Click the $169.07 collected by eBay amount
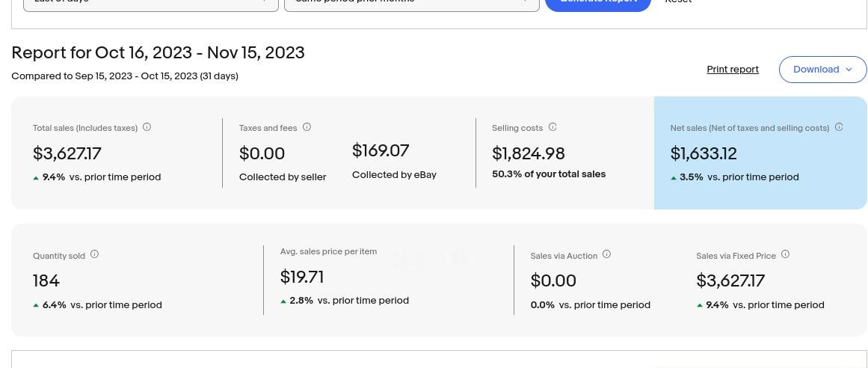Viewport: 868px width, 368px height. 381,151
